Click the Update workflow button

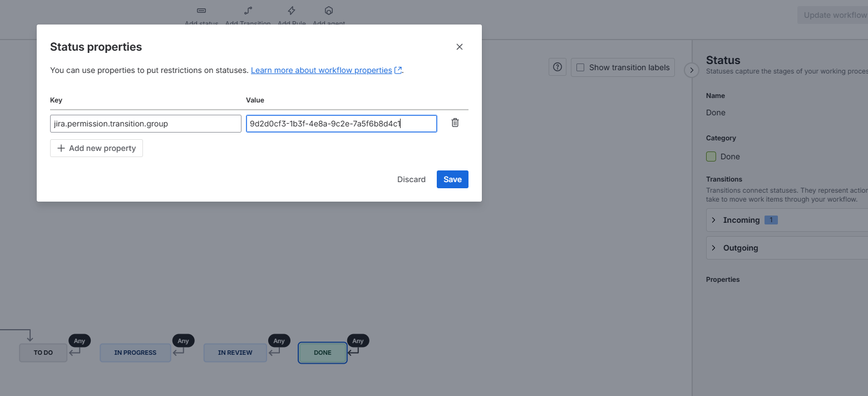tap(832, 15)
